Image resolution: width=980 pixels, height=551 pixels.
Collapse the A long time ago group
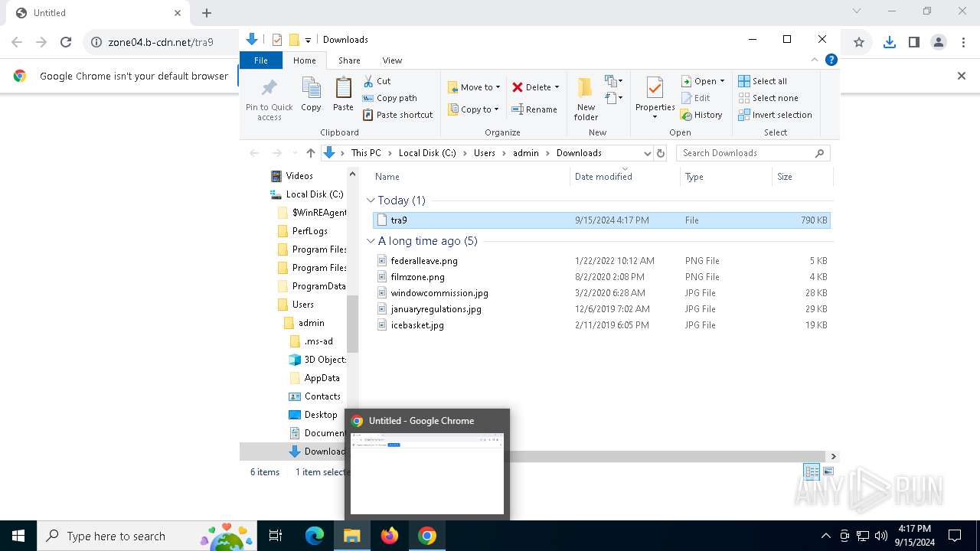pyautogui.click(x=371, y=241)
